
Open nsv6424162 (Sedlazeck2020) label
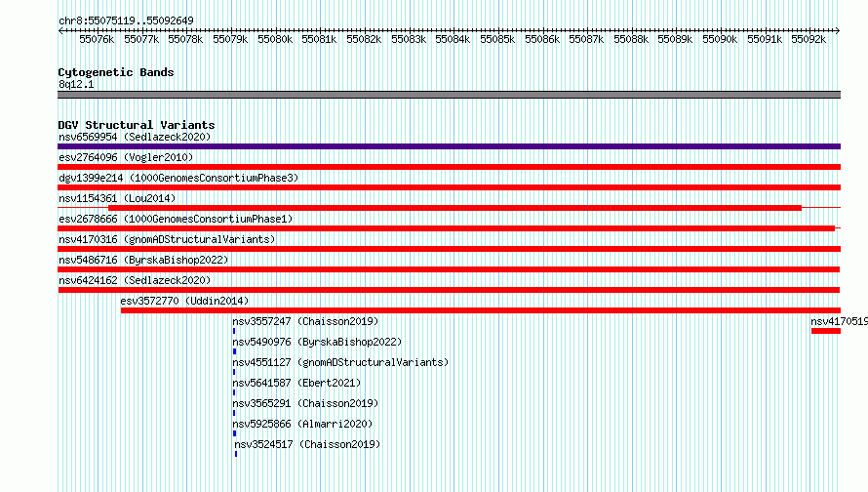pyautogui.click(x=135, y=280)
